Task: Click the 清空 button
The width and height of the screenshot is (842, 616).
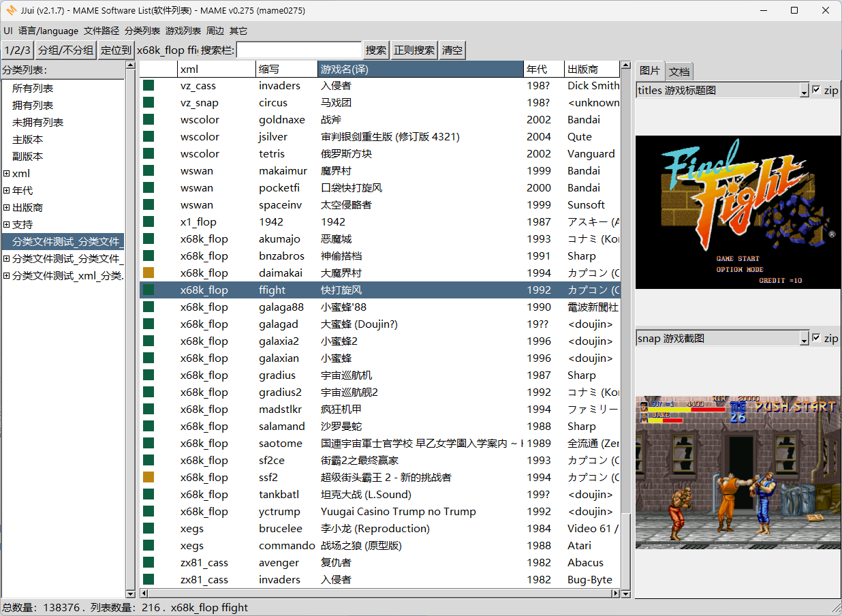Action: click(x=452, y=50)
